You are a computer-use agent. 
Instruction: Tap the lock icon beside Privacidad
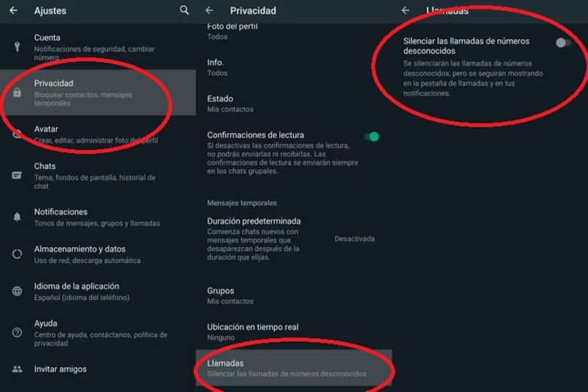17,93
